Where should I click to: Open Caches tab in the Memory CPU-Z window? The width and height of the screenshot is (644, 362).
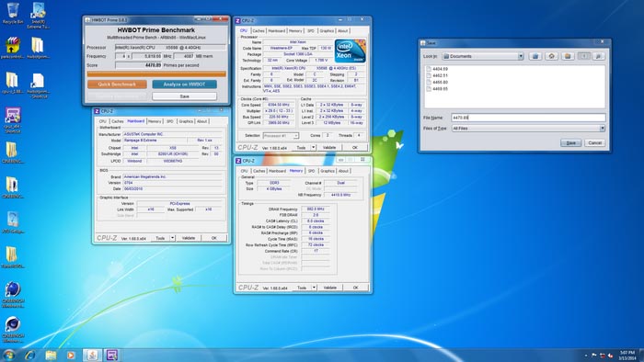(259, 171)
